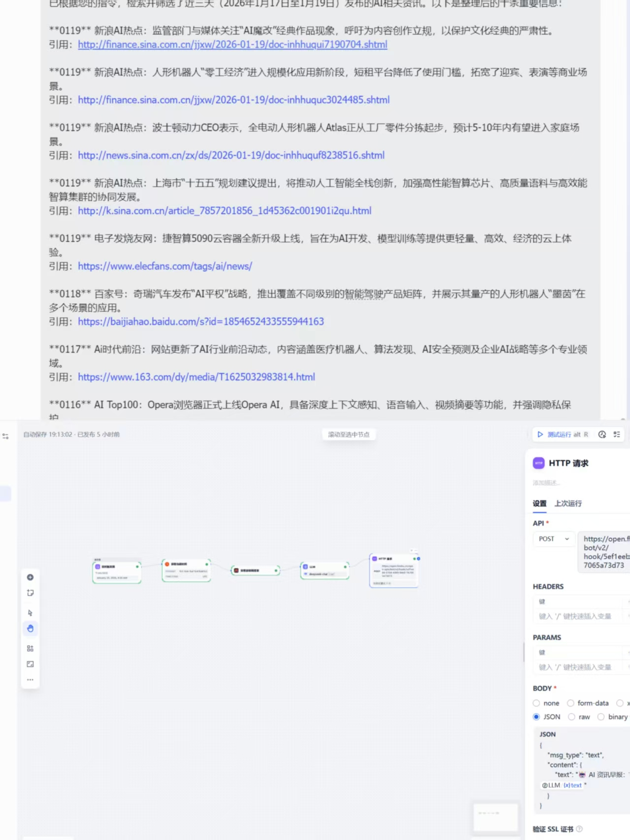Open the www.163.com dy/media link
630x840 pixels.
[197, 377]
